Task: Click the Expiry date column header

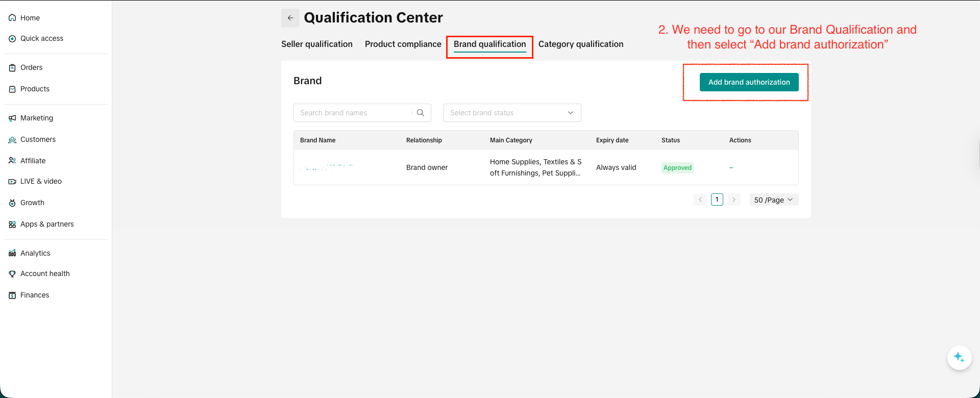Action: [612, 140]
